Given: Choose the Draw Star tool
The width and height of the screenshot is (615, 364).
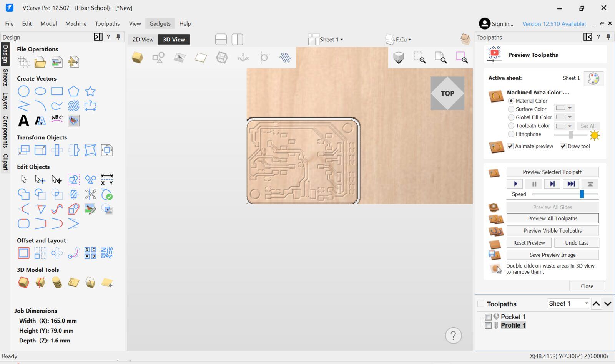Looking at the screenshot, I should pos(90,91).
